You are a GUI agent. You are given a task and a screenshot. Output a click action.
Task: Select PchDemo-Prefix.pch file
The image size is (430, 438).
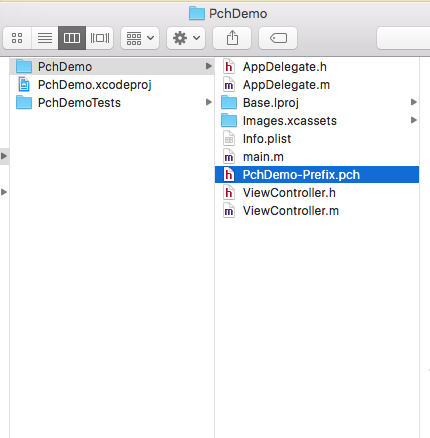click(317, 175)
